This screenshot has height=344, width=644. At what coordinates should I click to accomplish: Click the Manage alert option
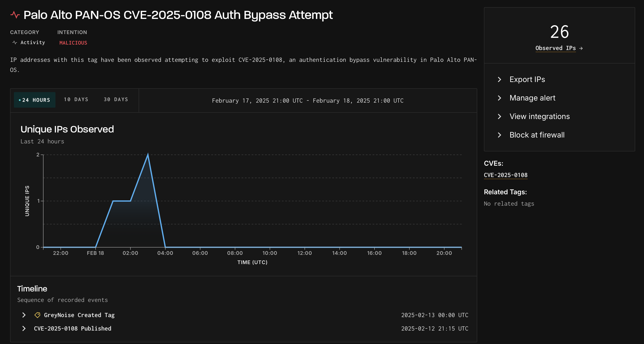pyautogui.click(x=532, y=98)
